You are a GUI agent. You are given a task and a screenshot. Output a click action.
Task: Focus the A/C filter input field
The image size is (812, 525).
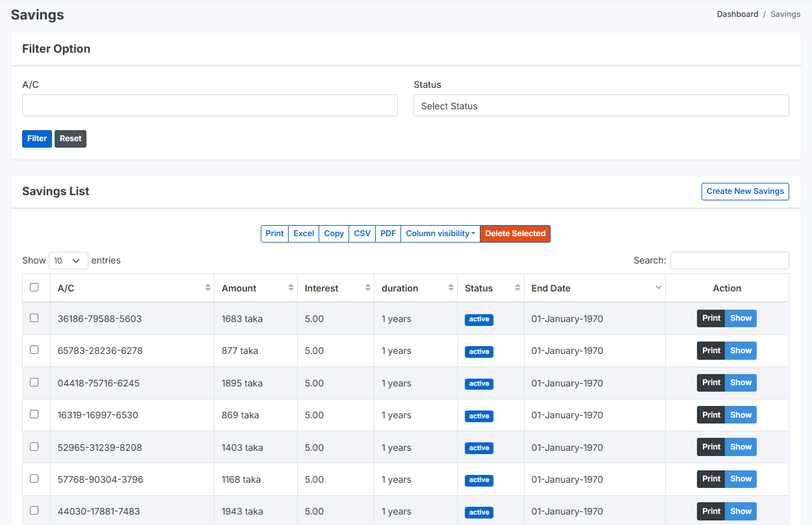(x=210, y=105)
